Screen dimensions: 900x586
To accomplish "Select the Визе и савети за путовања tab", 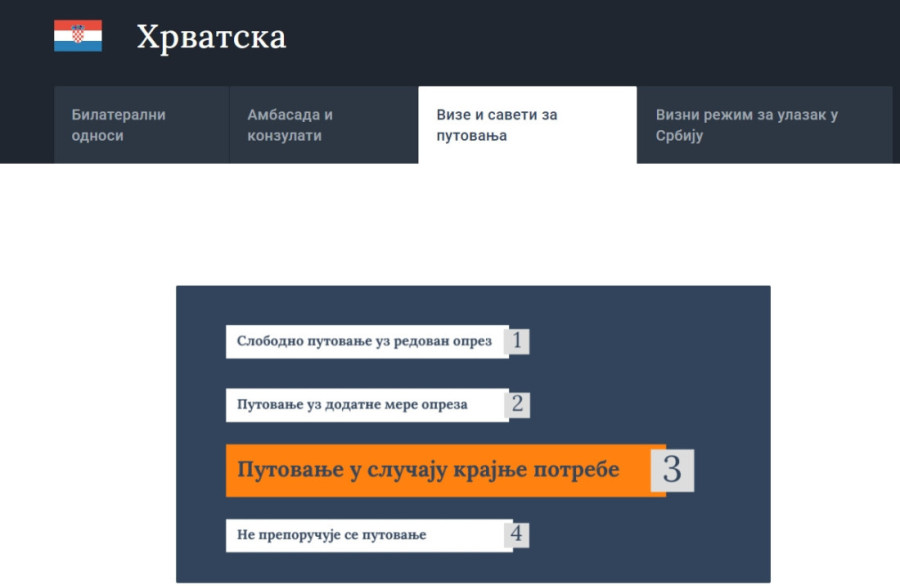I will pyautogui.click(x=526, y=125).
